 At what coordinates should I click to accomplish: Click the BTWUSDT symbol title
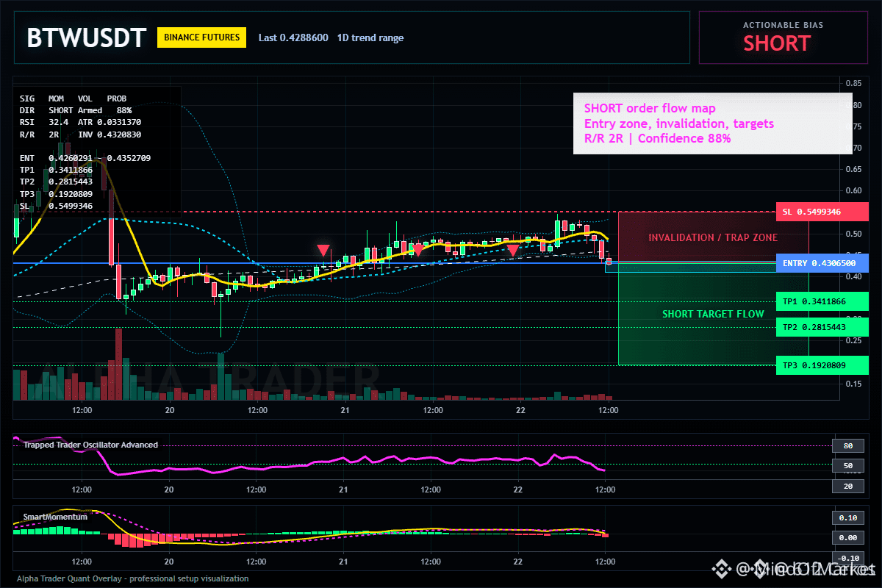point(87,37)
